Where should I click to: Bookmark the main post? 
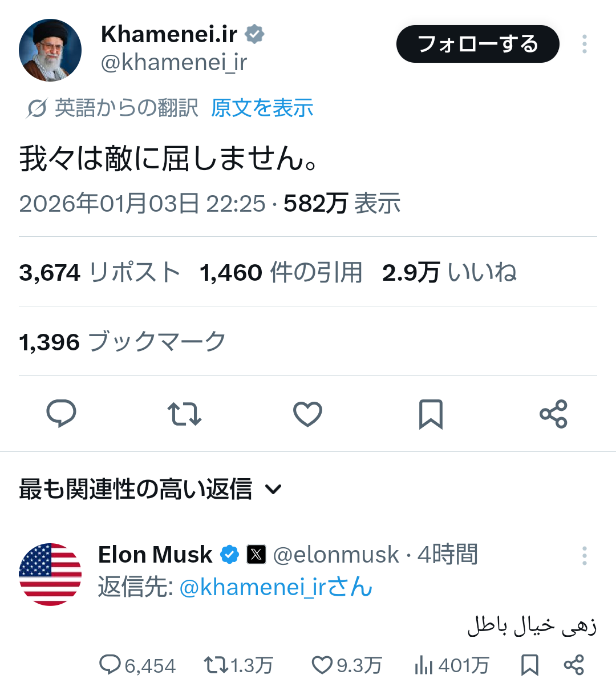pos(431,414)
